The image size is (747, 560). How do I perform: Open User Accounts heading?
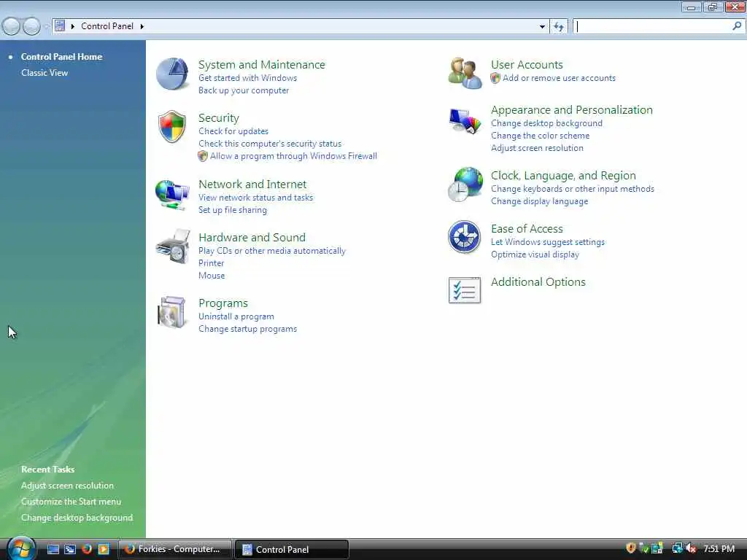(x=527, y=65)
